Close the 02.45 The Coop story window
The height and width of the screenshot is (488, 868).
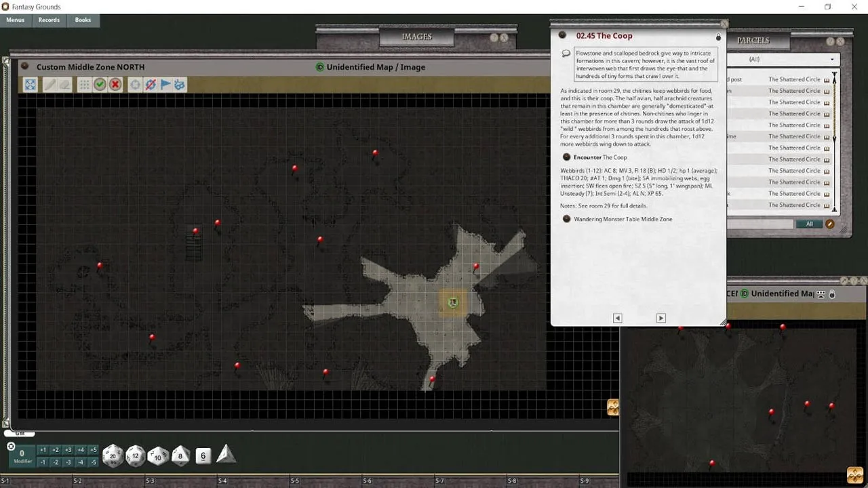click(724, 24)
